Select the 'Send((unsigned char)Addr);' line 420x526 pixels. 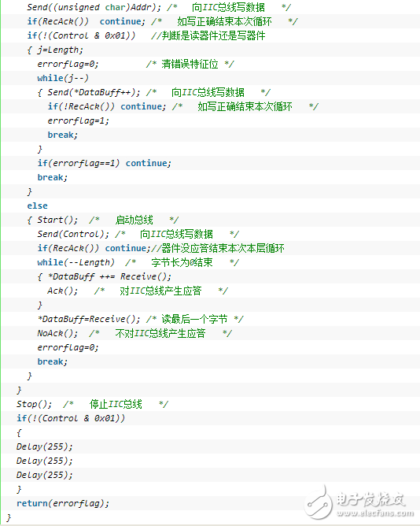94,7
